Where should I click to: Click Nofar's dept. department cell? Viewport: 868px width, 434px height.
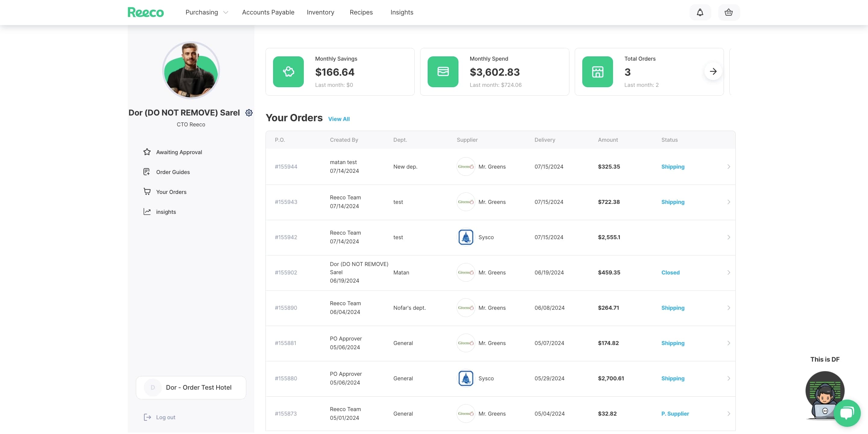(x=409, y=308)
